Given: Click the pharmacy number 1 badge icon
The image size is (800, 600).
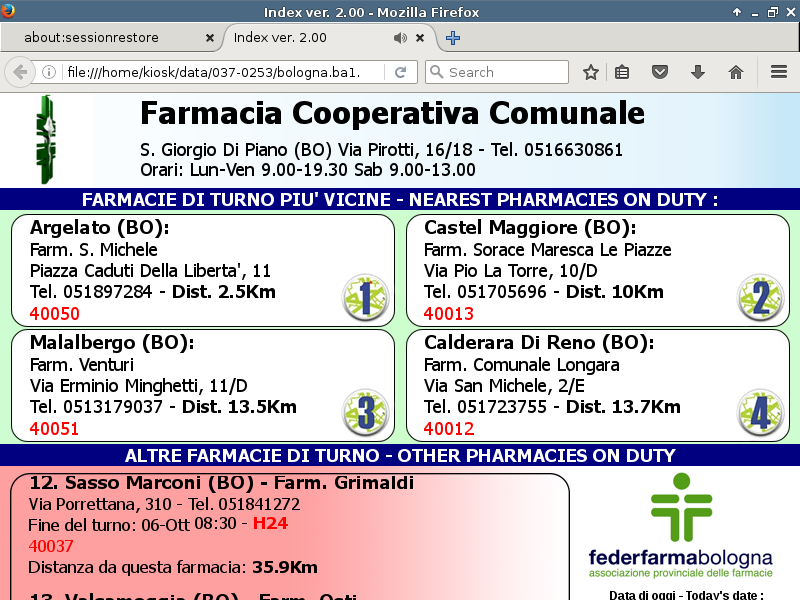Looking at the screenshot, I should (365, 297).
